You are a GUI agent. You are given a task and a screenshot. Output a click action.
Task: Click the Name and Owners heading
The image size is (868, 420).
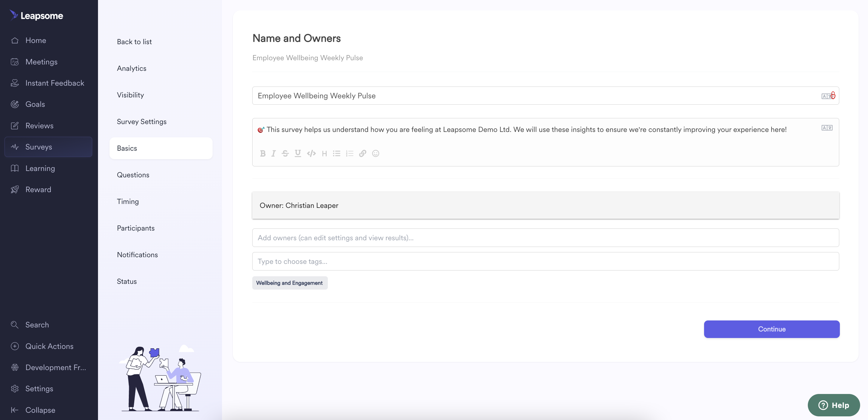296,38
